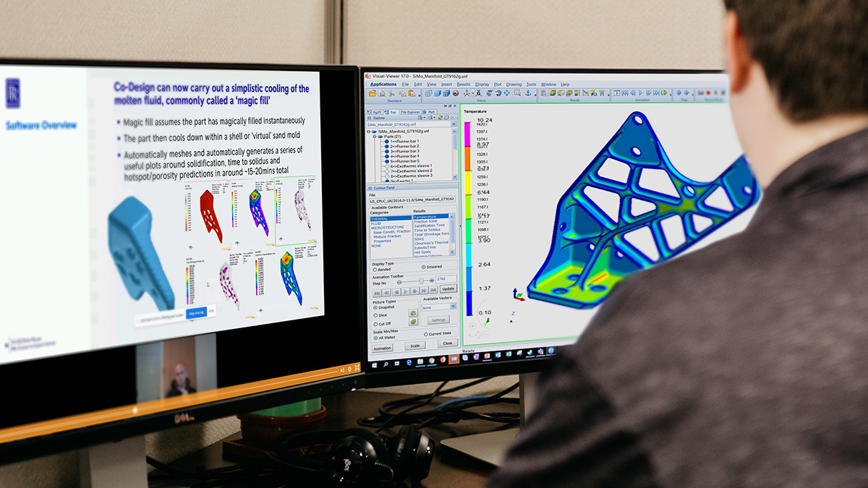Click the Scale button
868x488 pixels.
(415, 346)
